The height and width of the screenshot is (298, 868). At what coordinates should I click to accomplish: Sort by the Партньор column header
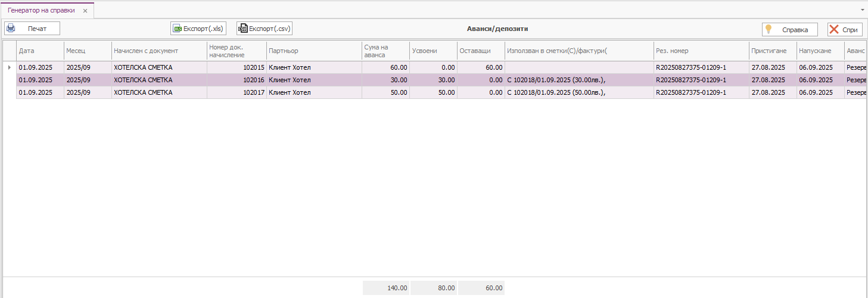tap(313, 51)
